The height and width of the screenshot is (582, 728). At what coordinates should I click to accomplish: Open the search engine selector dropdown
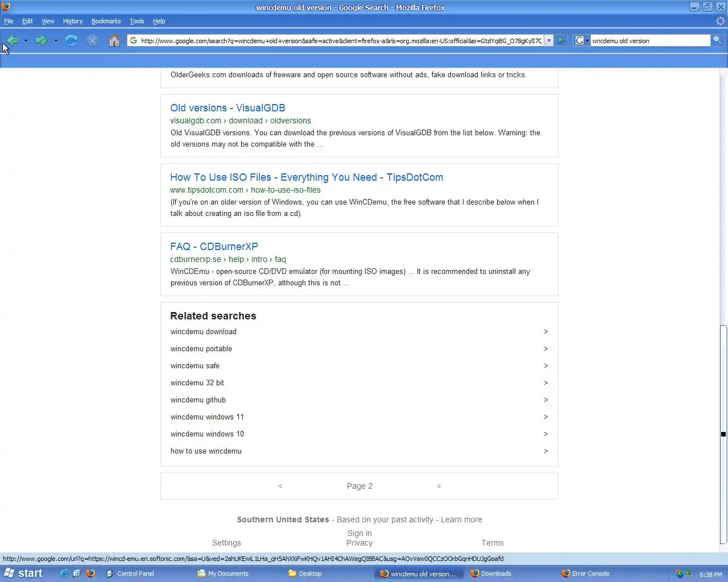coord(581,40)
